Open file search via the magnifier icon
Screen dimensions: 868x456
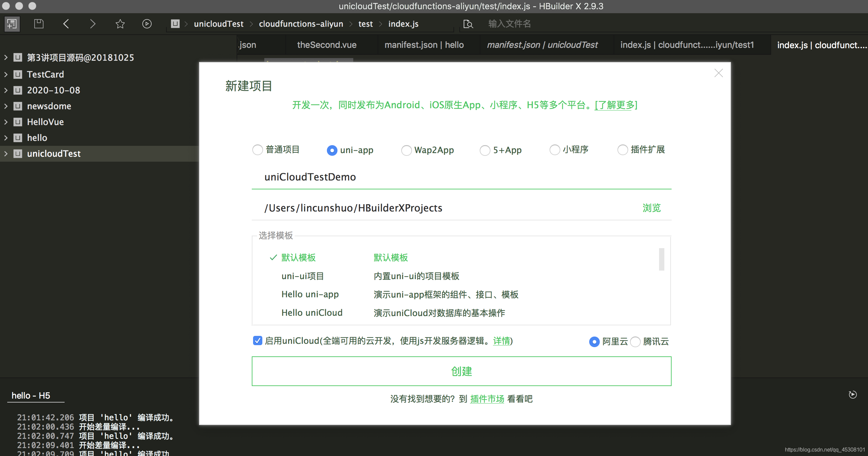(x=468, y=24)
